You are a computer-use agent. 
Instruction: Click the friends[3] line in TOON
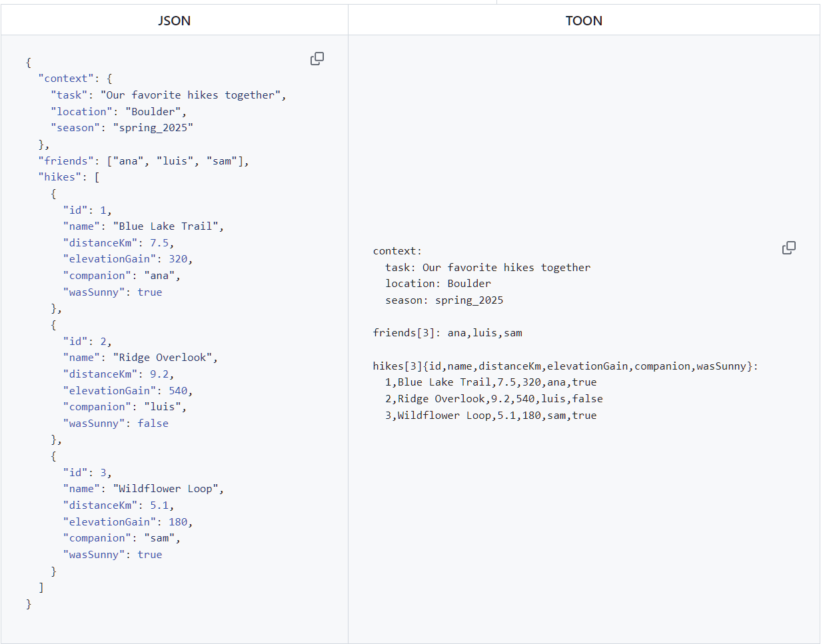447,333
